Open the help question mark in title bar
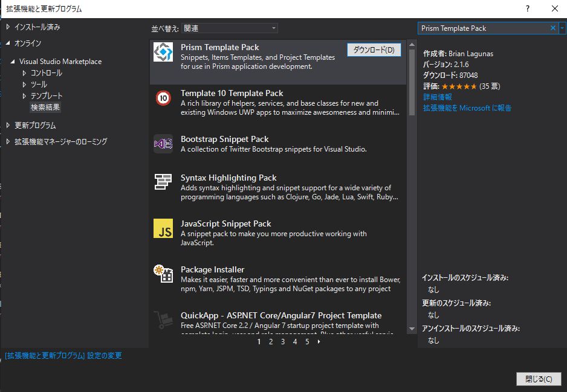The width and height of the screenshot is (567, 392). 528,8
